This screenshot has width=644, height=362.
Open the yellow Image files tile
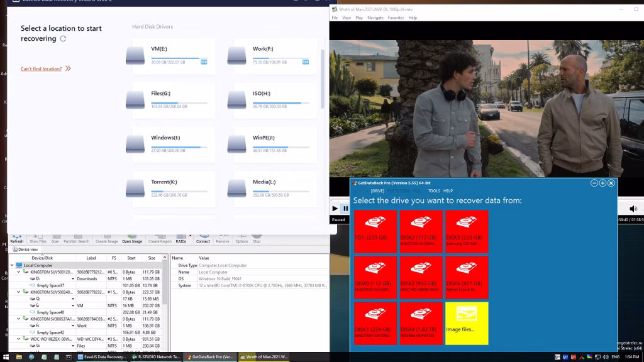tap(467, 323)
